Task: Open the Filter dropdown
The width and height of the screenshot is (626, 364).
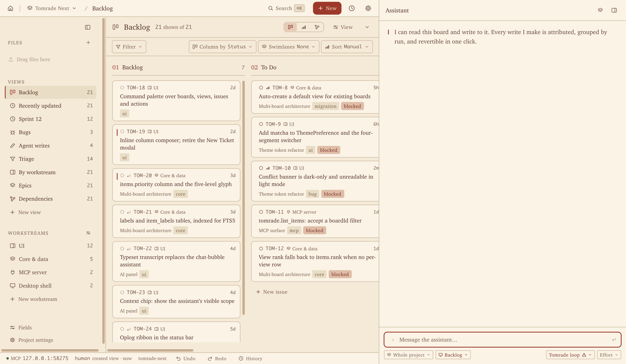Action: coord(129,47)
